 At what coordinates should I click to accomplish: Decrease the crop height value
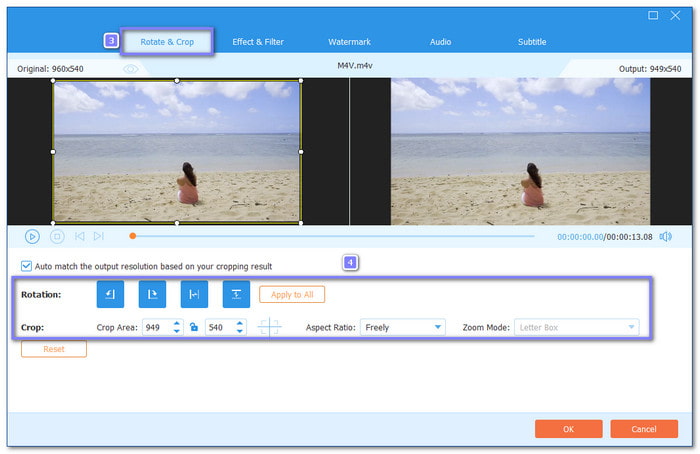tap(240, 331)
